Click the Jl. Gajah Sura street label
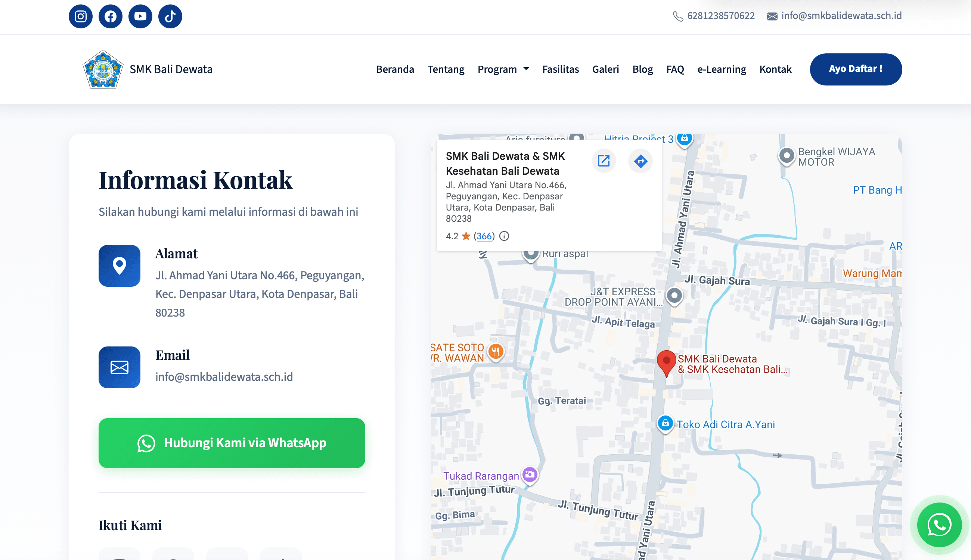 pos(717,280)
